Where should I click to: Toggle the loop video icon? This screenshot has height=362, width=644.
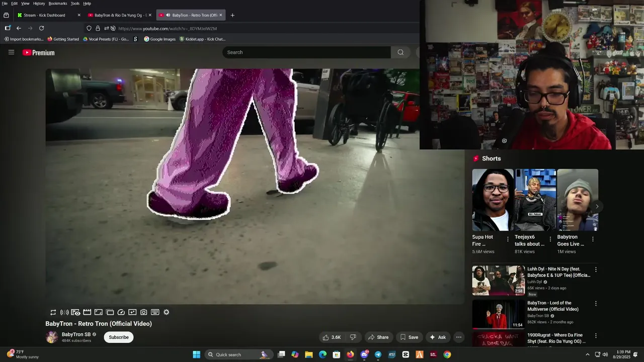pyautogui.click(x=53, y=312)
